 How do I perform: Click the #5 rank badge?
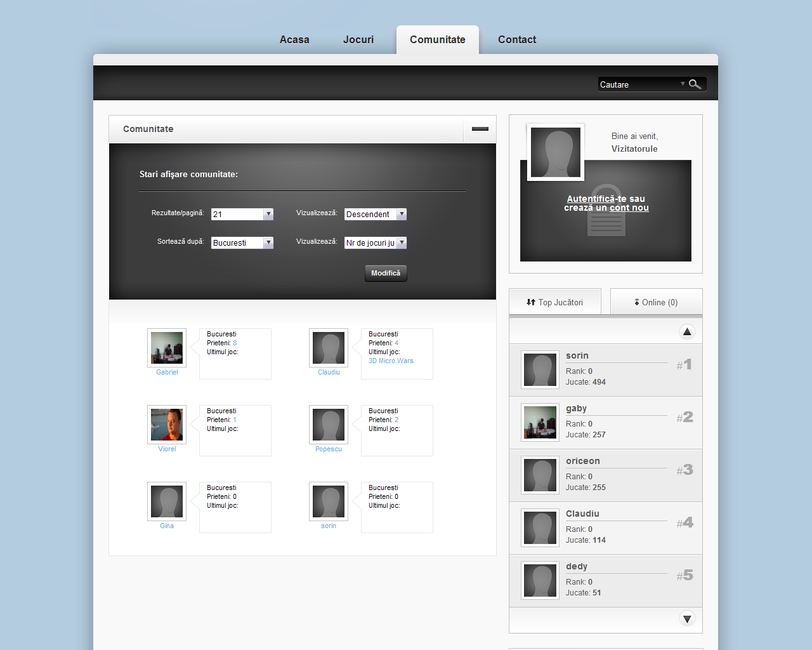(684, 575)
